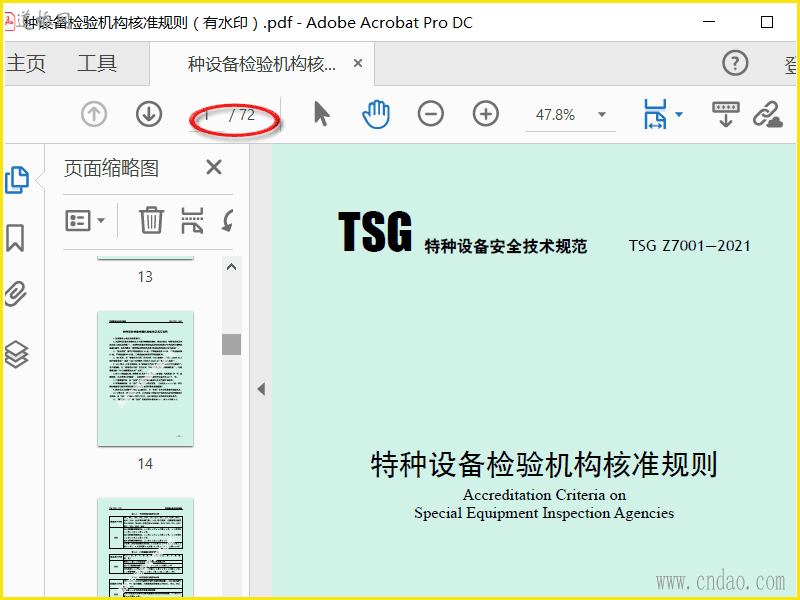Screen dimensions: 800x600
Task: Choose the arrow selection tool
Action: pos(321,113)
